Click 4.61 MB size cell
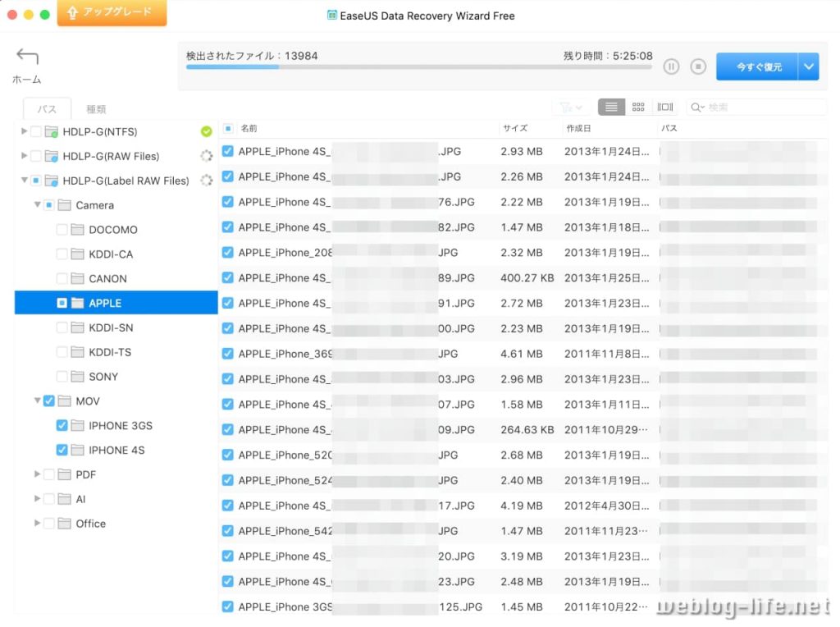 click(521, 354)
